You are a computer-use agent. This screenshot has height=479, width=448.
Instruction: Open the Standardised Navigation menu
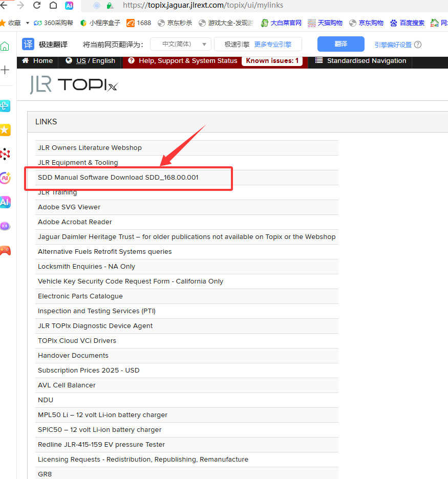[360, 61]
